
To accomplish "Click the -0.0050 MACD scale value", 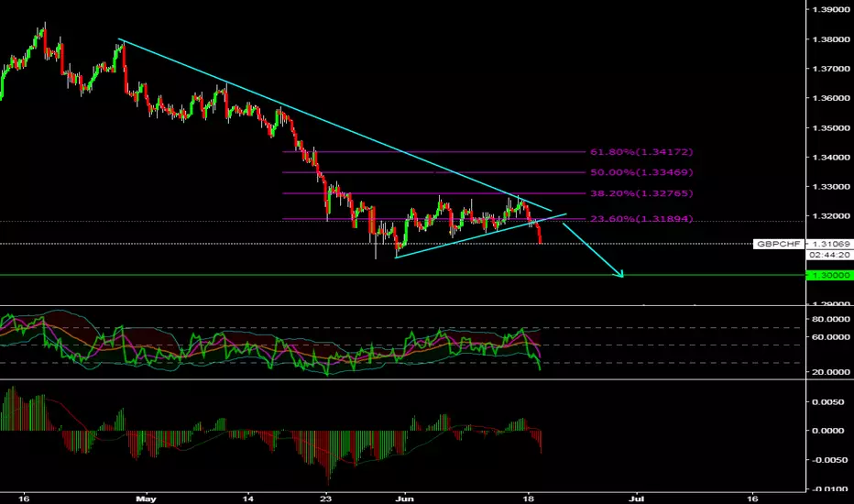I will (830, 460).
